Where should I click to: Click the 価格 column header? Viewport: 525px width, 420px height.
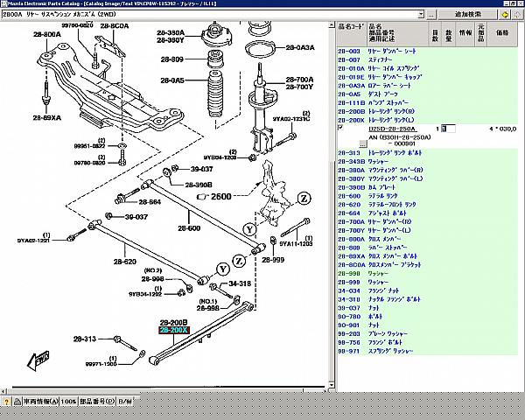[502, 32]
